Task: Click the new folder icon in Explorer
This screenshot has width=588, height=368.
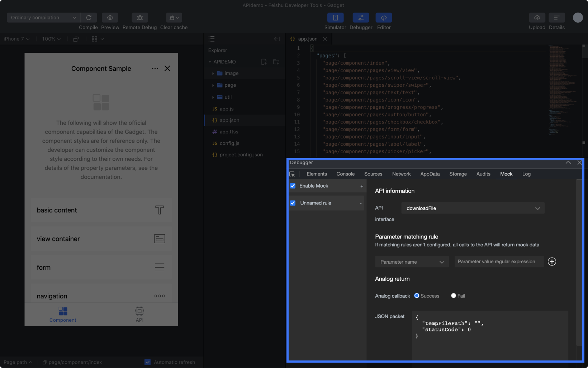Action: pyautogui.click(x=276, y=62)
